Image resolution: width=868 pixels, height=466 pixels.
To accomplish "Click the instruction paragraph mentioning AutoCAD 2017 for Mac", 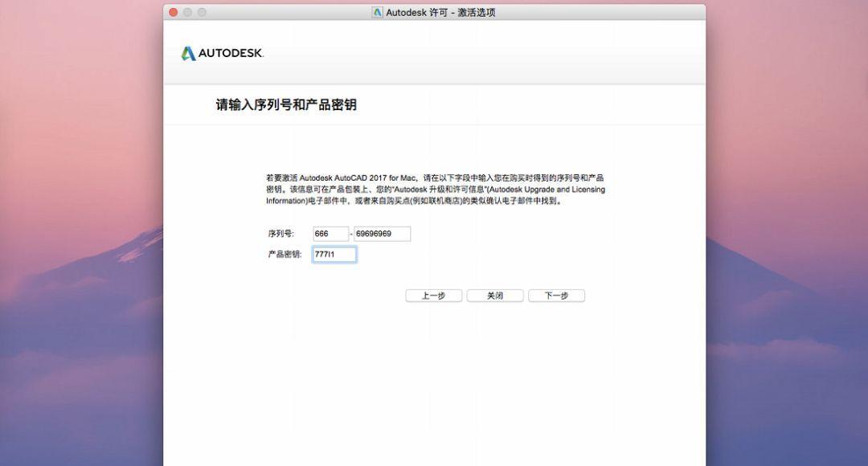I will tap(436, 190).
